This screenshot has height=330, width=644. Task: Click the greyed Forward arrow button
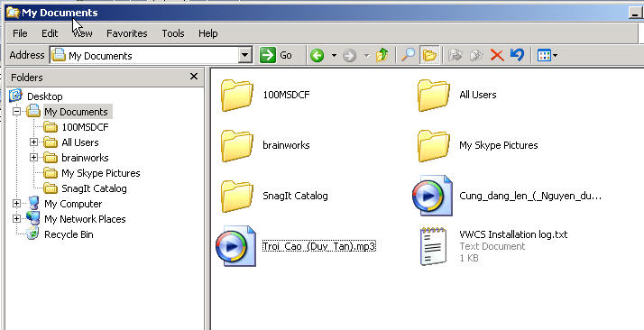tap(349, 55)
